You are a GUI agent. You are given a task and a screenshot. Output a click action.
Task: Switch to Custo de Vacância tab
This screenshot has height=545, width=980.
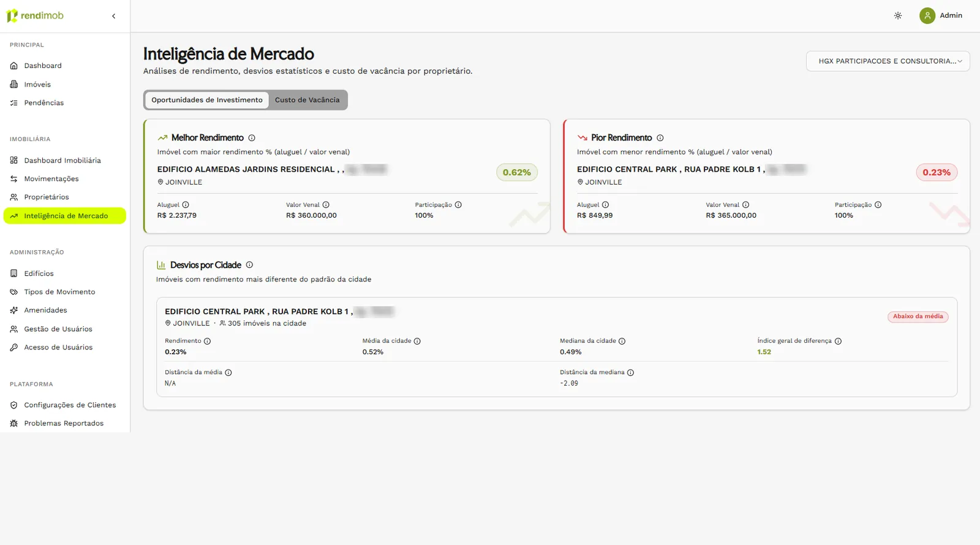click(307, 100)
